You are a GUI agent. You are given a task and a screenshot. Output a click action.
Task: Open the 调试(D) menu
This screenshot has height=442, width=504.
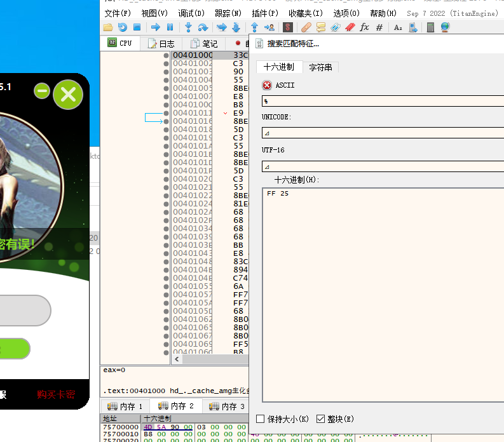191,13
